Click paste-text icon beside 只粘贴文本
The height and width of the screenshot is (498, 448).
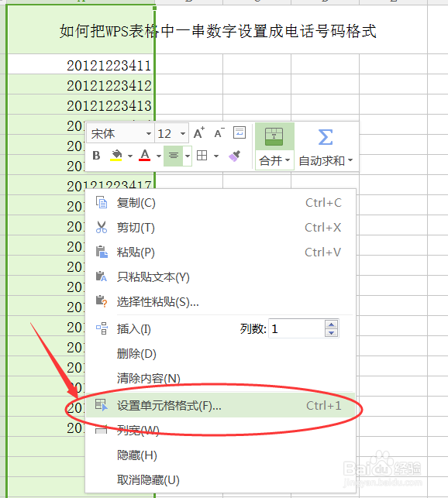102,276
